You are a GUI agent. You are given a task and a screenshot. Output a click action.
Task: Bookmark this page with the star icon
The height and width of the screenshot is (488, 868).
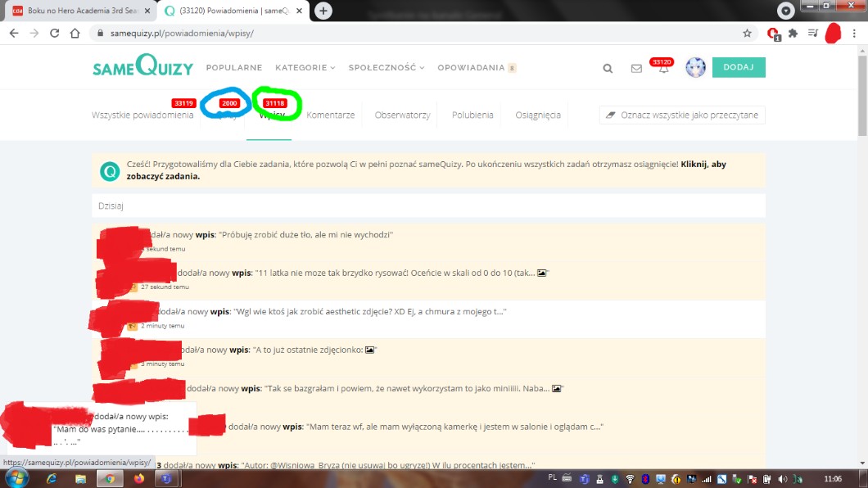pyautogui.click(x=747, y=34)
